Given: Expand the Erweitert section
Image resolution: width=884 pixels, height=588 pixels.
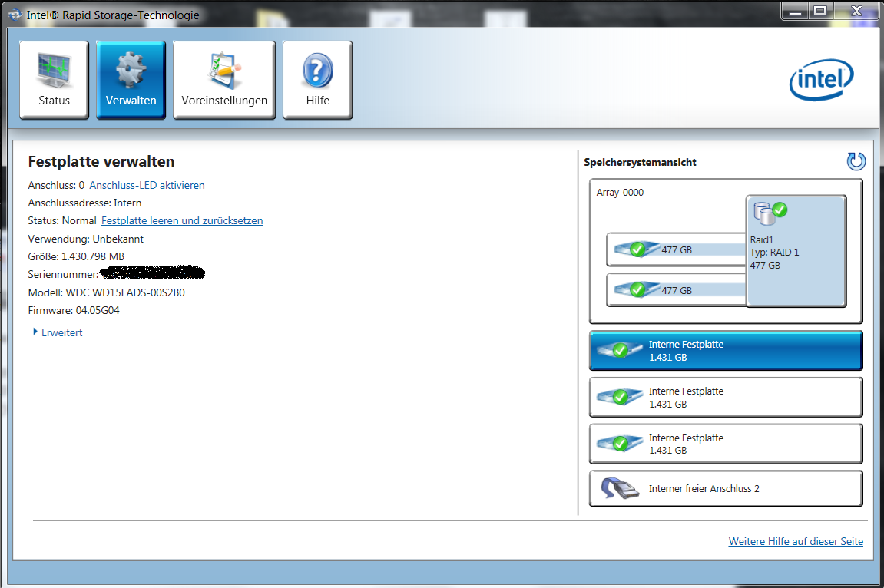Looking at the screenshot, I should pyautogui.click(x=58, y=333).
